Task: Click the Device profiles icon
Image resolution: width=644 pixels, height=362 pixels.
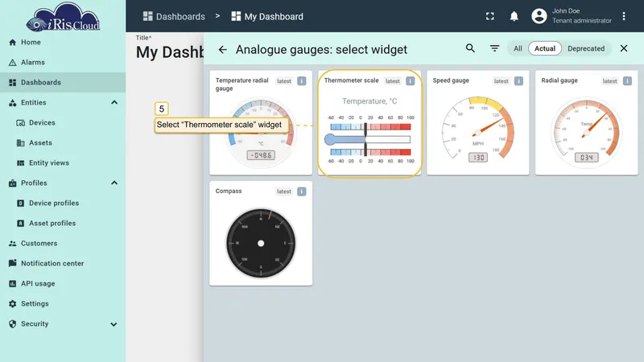Action: point(21,204)
